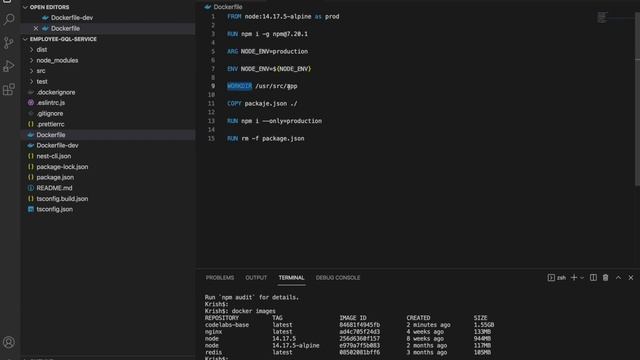This screenshot has width=640, height=360.
Task: Open Dockerfile-dev in the explorer tree
Action: coord(57,145)
